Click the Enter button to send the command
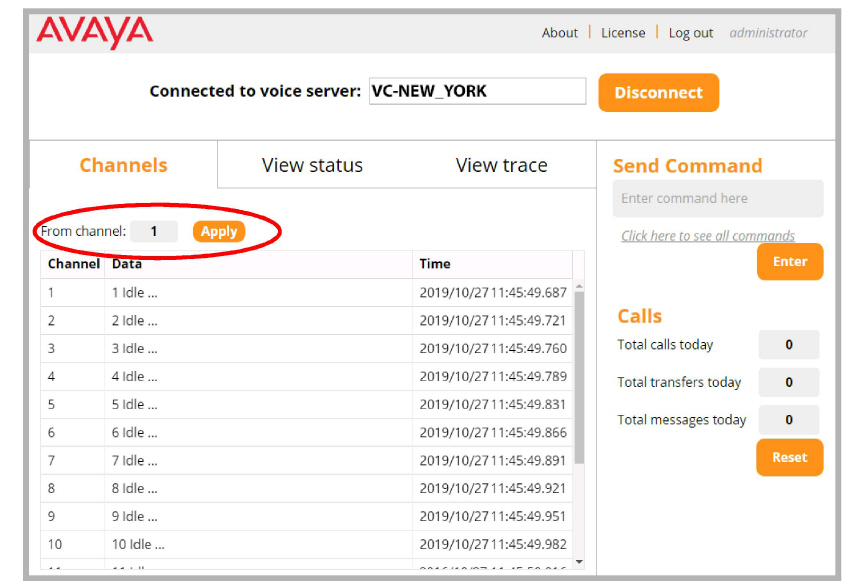The height and width of the screenshot is (588, 864). coord(790,262)
